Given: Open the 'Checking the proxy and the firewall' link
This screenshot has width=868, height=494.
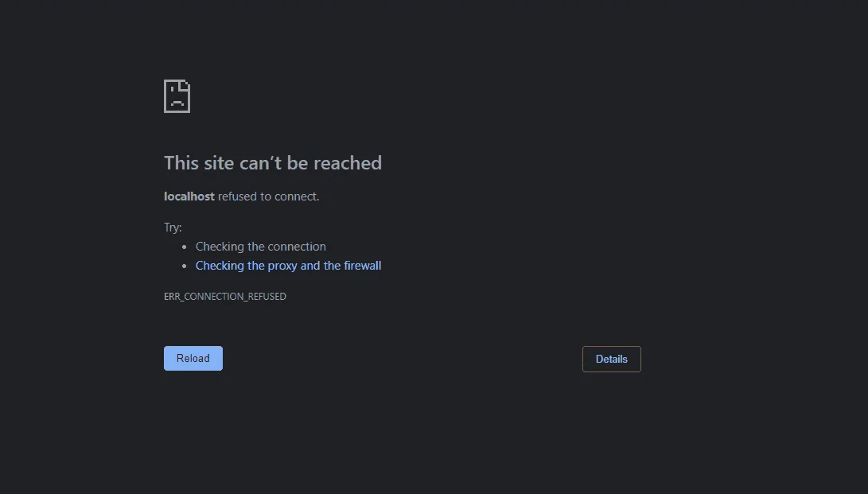Looking at the screenshot, I should click(x=289, y=266).
